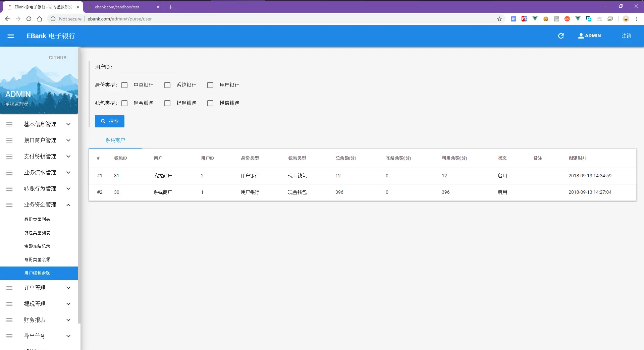
Task: Expand the 财务报表 menu chevron
Action: 68,320
